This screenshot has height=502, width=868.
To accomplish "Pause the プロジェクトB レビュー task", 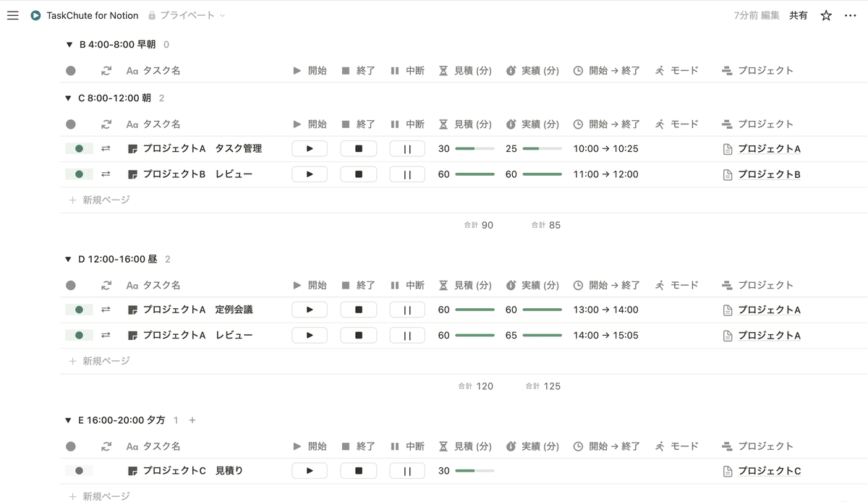I will pyautogui.click(x=407, y=174).
